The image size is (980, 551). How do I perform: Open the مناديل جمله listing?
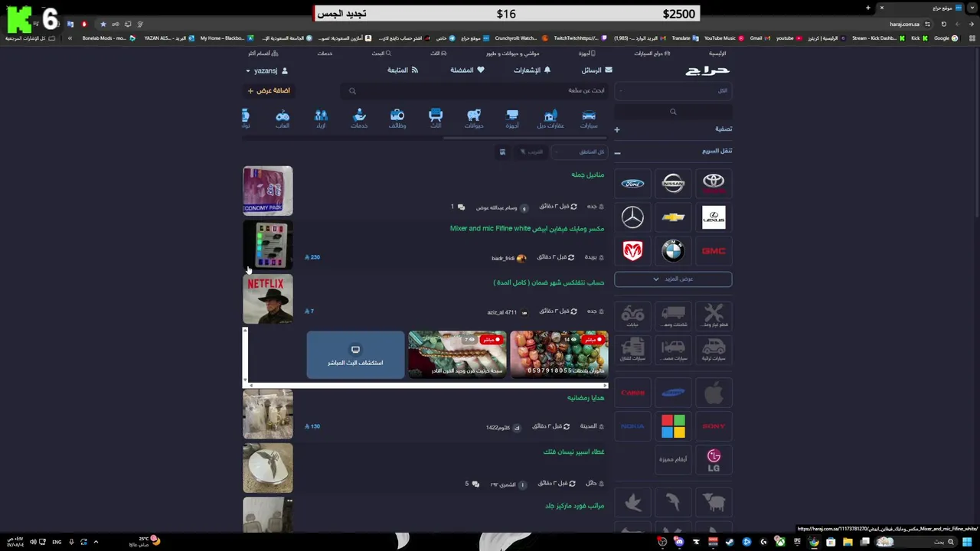coord(587,175)
